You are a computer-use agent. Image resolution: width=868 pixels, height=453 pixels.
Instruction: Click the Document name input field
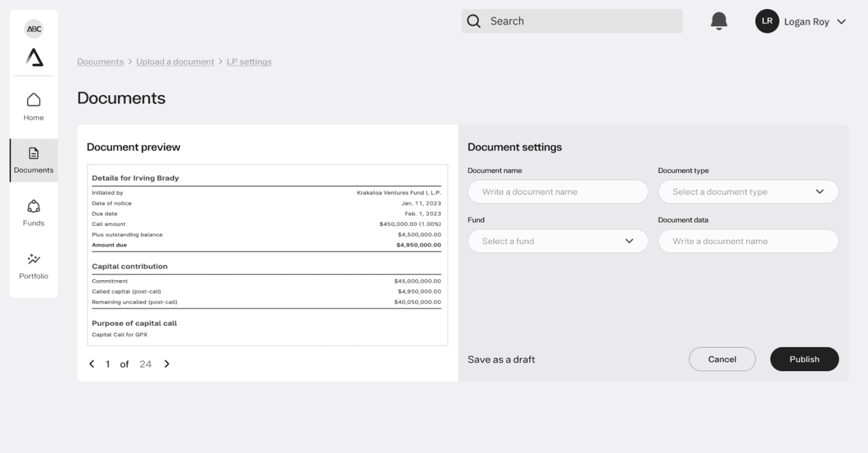click(x=558, y=191)
